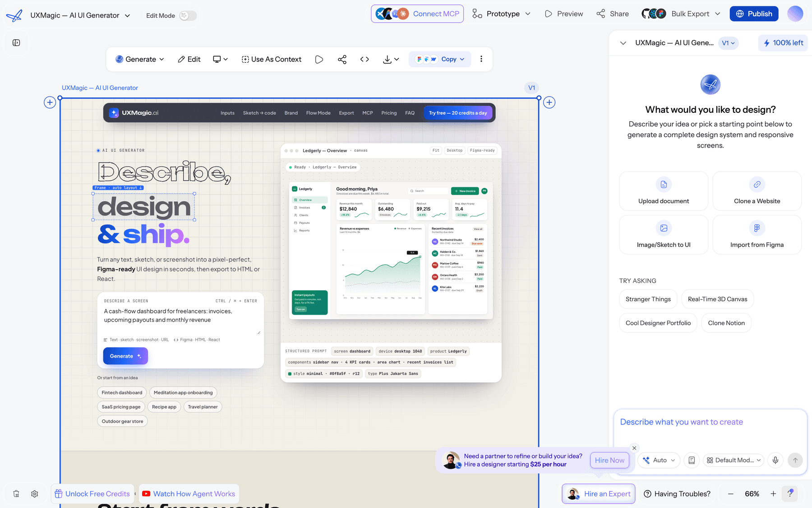Click the Hire an Expert button

click(599, 494)
